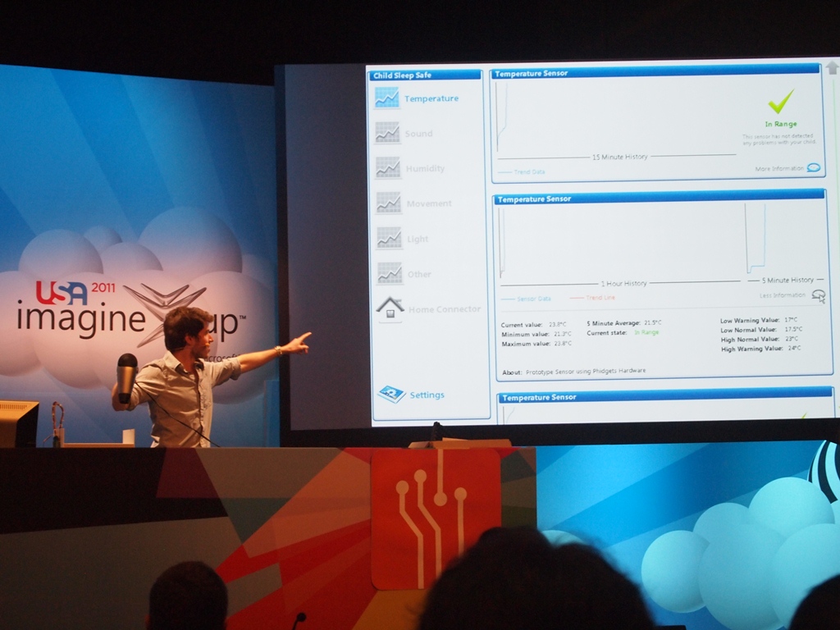This screenshot has height=630, width=840.
Task: Select the Sound sensor icon
Action: tap(387, 133)
